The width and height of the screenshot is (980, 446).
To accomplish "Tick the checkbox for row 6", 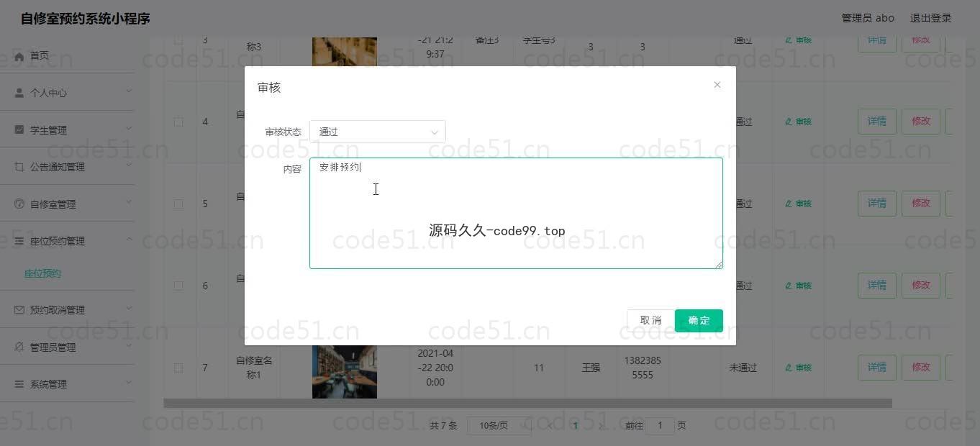I will point(178,286).
